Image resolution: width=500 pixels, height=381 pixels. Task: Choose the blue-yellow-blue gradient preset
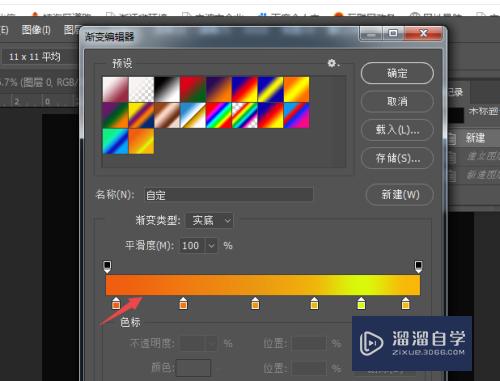271,89
